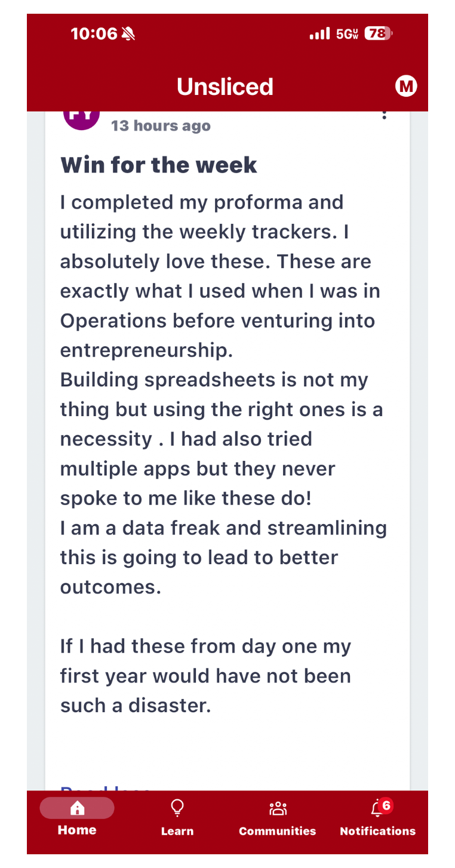Open the Notifications tab label
Image resolution: width=455 pixels, height=868 pixels.
coord(377,831)
